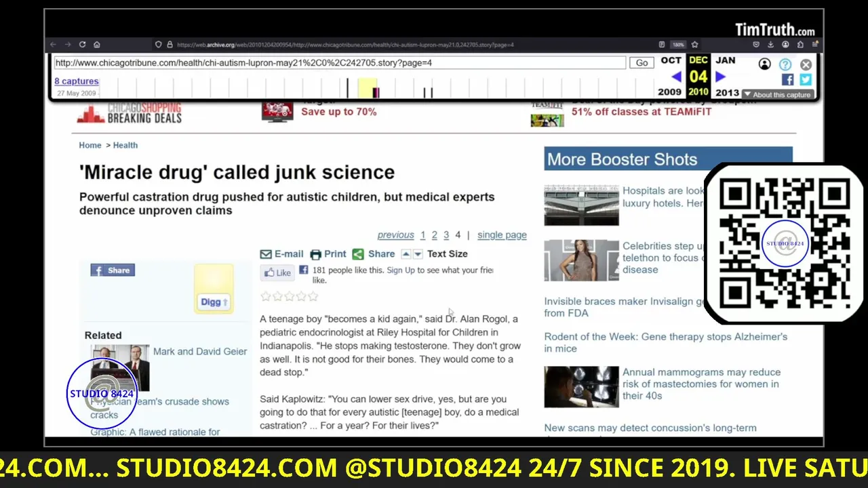Click the E-mail article link
Viewport: 868px width, 488px height.
(282, 254)
